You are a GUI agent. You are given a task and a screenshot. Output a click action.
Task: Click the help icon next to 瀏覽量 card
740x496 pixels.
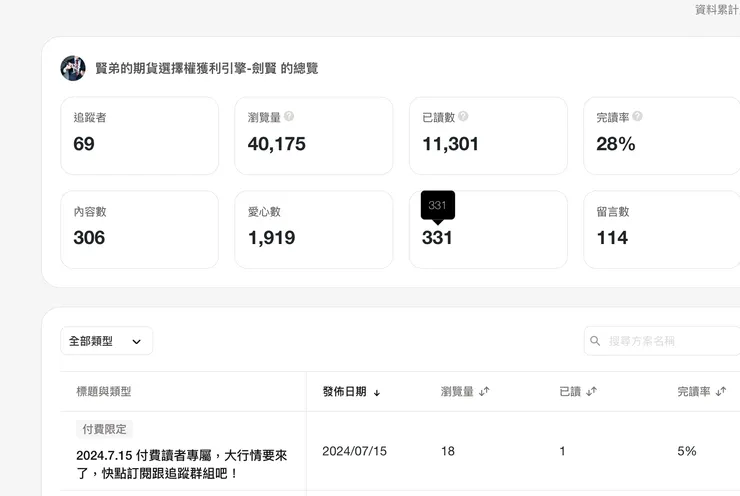pyautogui.click(x=289, y=116)
